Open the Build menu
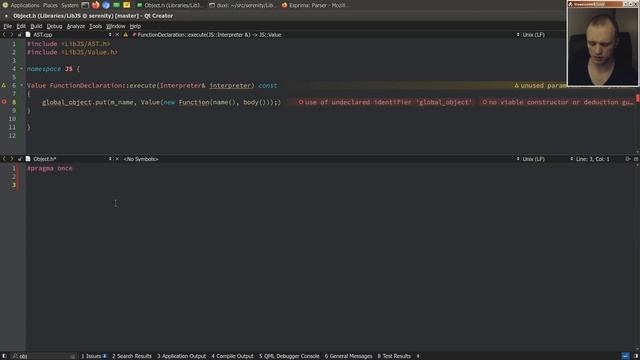Screen dimensions: 640x360 coord(36,26)
